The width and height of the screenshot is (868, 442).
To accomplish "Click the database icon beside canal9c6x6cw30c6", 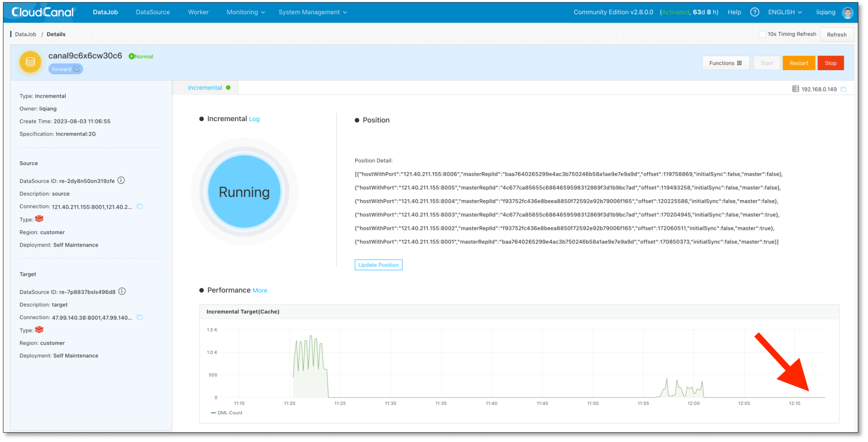I will click(30, 62).
